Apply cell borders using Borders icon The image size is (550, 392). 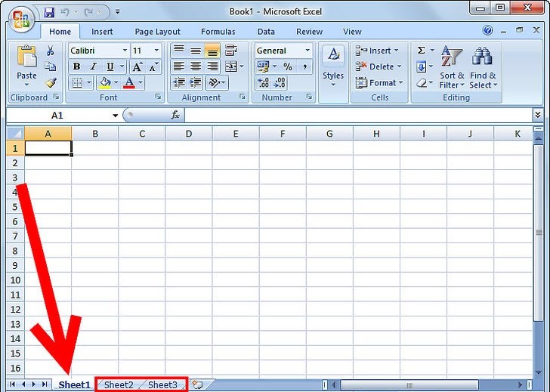tap(77, 83)
